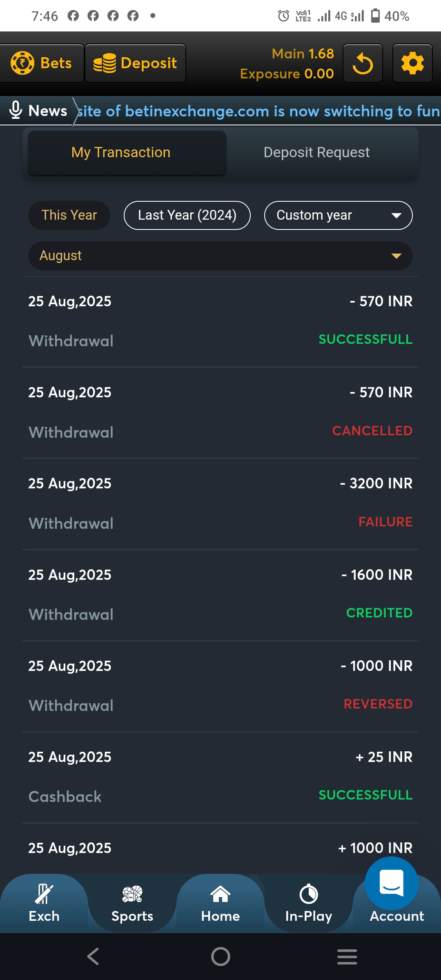This screenshot has width=441, height=980.
Task: Expand the Custom year dropdown
Action: tap(338, 215)
